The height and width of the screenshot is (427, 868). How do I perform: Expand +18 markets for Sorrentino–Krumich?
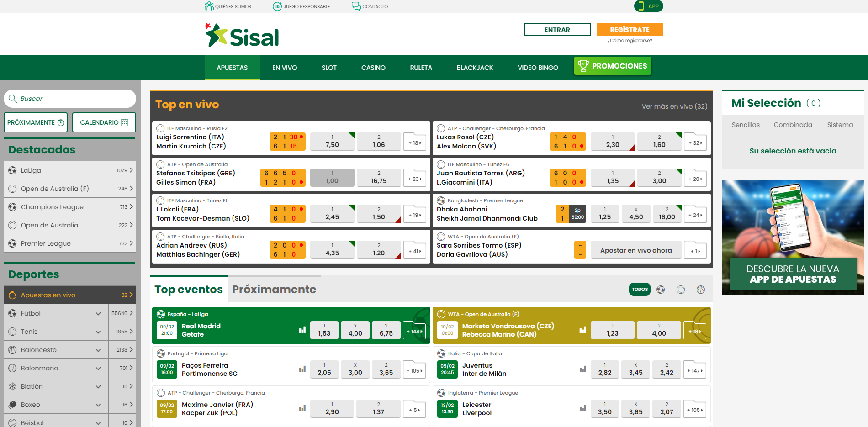click(x=414, y=142)
